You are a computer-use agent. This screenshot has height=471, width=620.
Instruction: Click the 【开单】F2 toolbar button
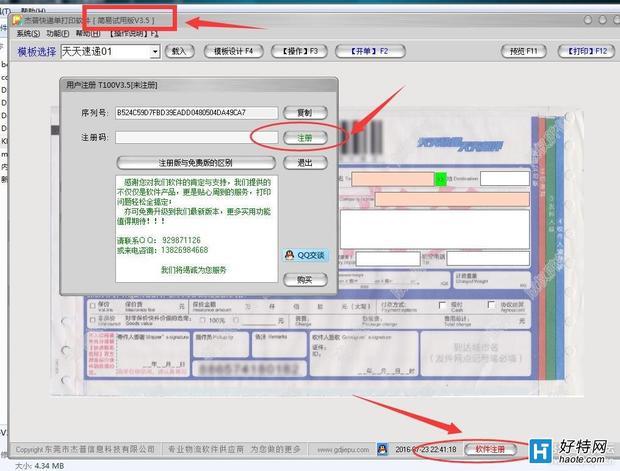370,51
